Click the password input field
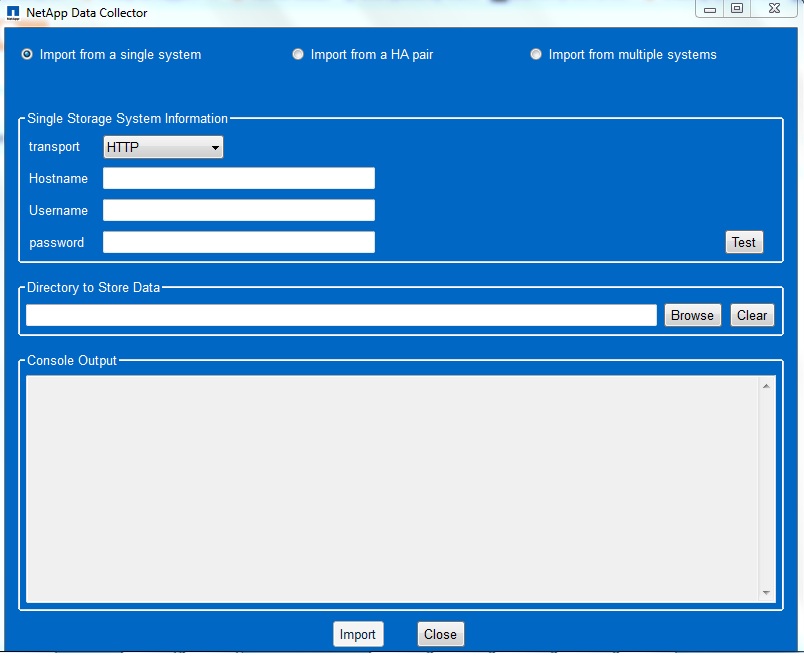This screenshot has width=804, height=660. [239, 242]
